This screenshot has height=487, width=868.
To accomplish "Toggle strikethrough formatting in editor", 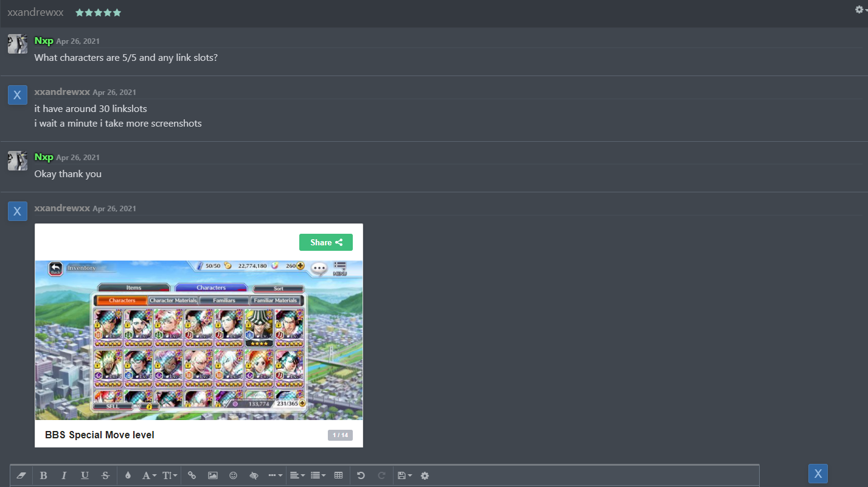I will click(x=105, y=475).
